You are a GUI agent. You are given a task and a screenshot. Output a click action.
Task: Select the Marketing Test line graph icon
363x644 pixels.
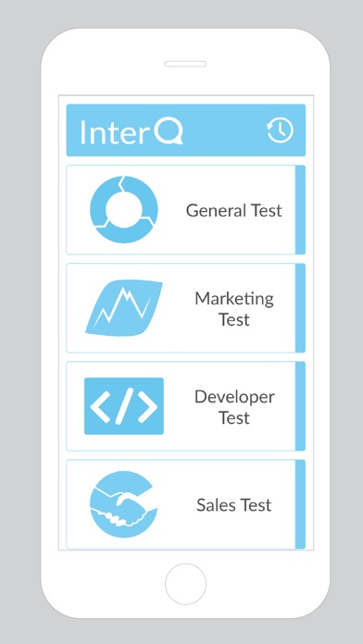coord(124,308)
